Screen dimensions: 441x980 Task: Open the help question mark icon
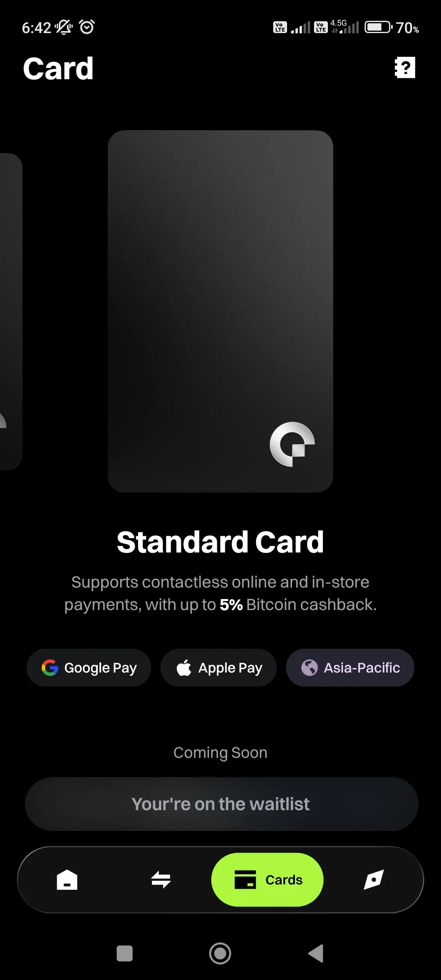405,67
